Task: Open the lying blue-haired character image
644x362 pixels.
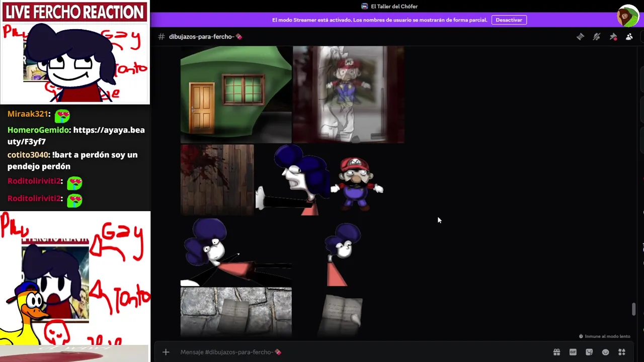Action: 236,251
